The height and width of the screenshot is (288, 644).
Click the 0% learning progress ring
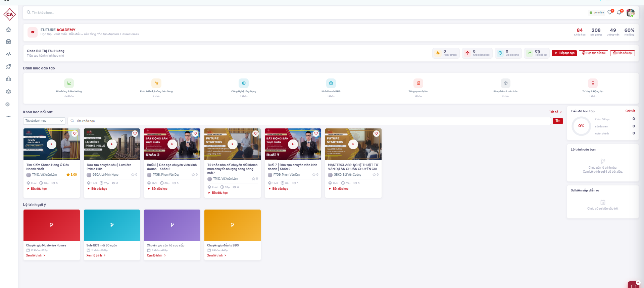pyautogui.click(x=581, y=126)
